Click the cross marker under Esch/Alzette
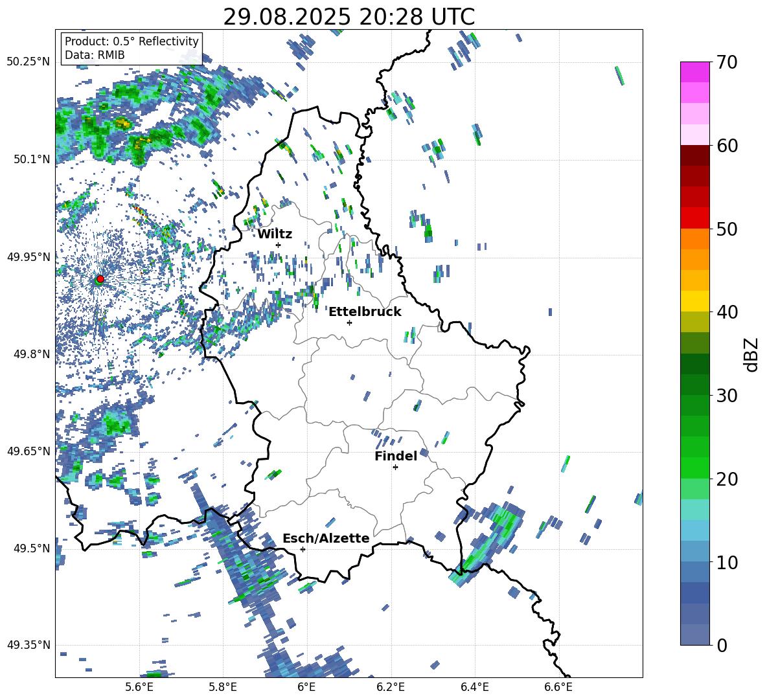Screen dimensions: 767x700 [303, 549]
